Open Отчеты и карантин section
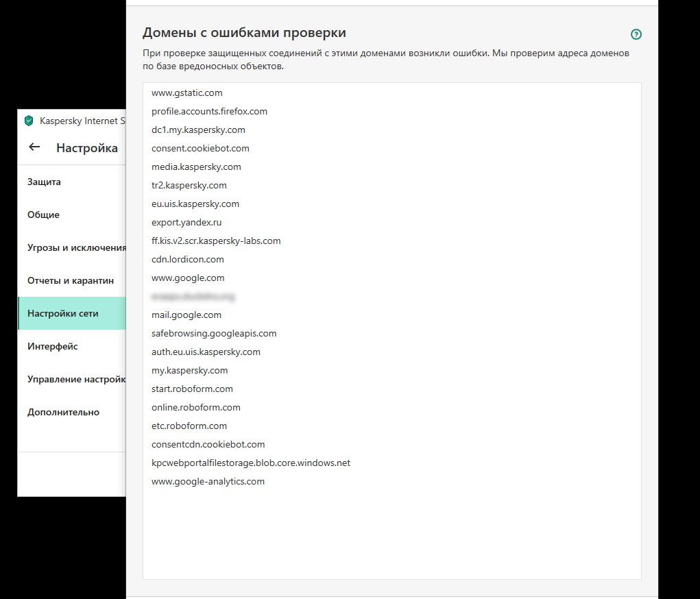Viewport: 700px width, 599px height. click(x=72, y=281)
